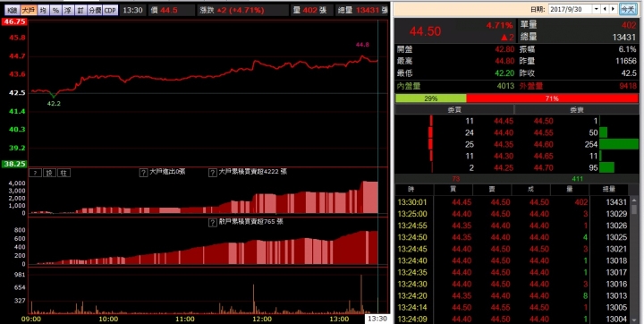644x324 pixels.
Task: Open the 設 settings button on sub-chart
Action: click(x=50, y=173)
